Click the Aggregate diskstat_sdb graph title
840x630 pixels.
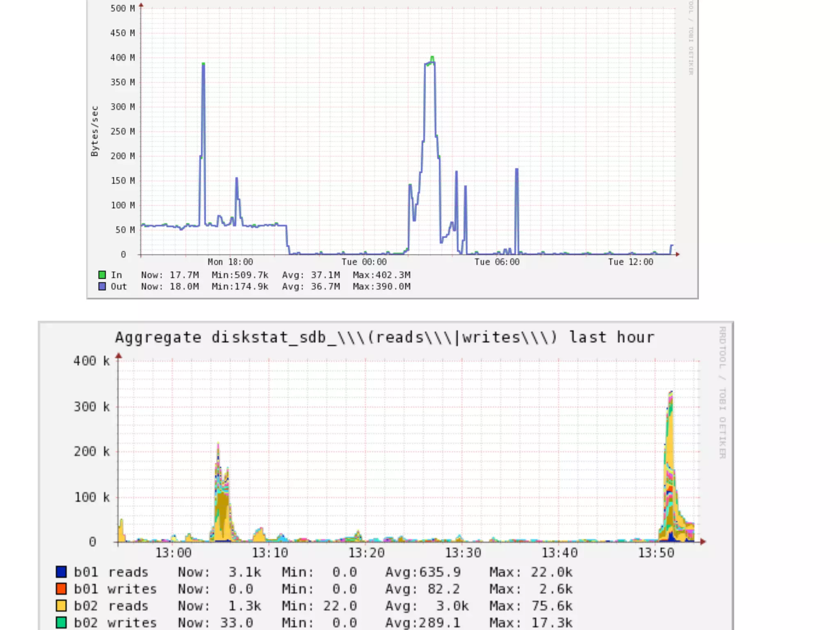coord(384,337)
